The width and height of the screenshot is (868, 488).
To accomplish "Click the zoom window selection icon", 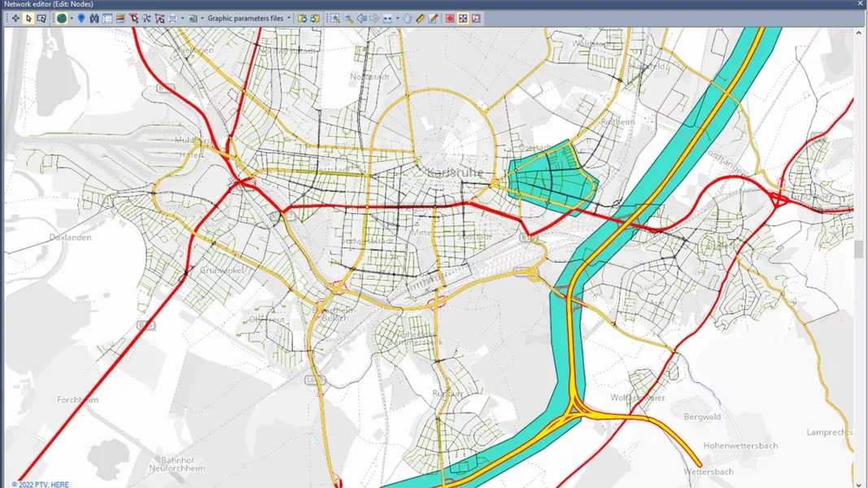I will pos(334,18).
